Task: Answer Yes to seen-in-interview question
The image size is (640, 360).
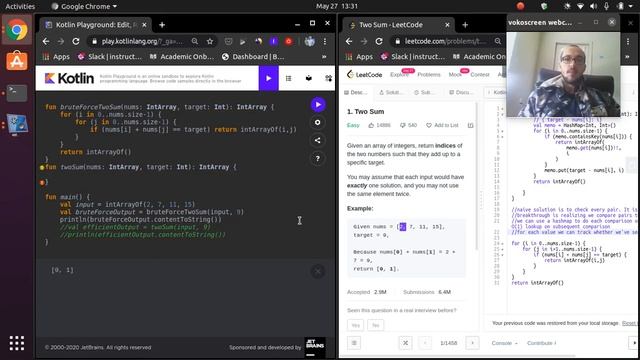Action: 356,325
